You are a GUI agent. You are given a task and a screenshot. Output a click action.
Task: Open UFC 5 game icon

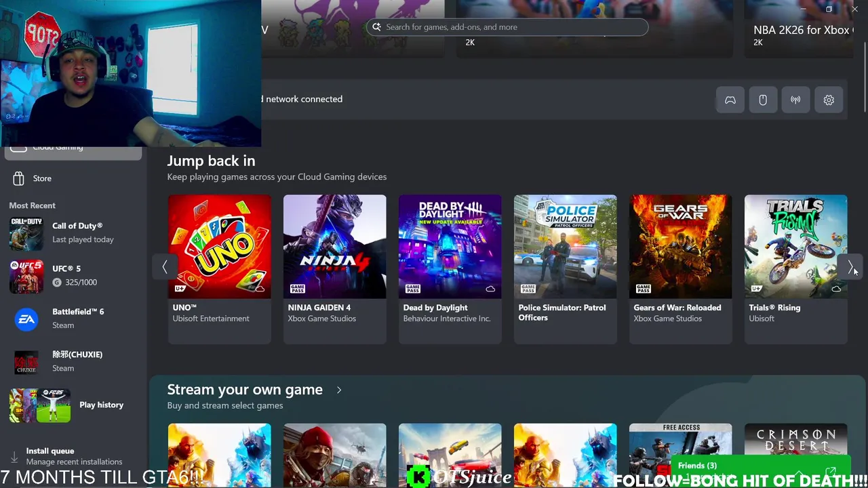tap(26, 276)
